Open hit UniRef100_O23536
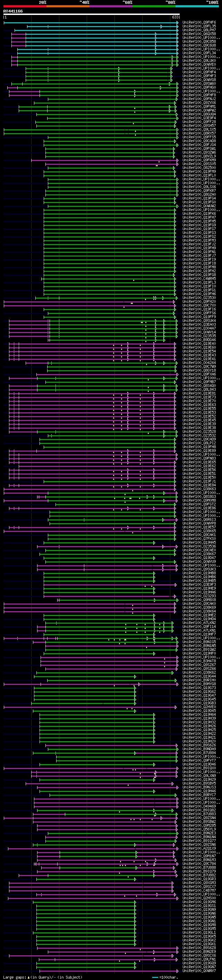The height and width of the screenshot is (980, 222). click(199, 546)
